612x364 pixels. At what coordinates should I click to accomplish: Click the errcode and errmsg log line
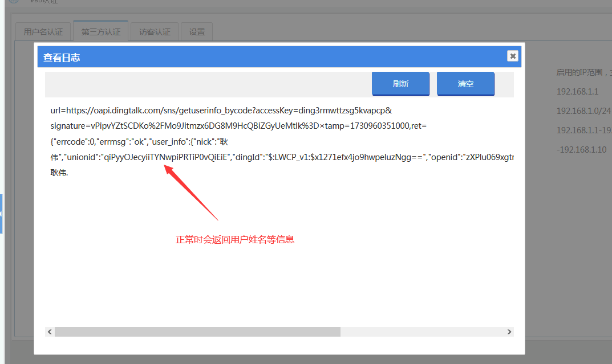tap(139, 141)
